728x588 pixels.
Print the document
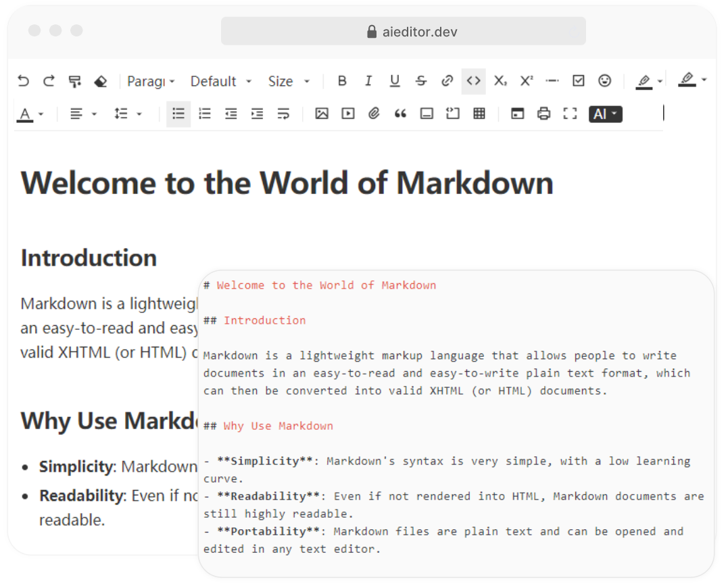543,114
